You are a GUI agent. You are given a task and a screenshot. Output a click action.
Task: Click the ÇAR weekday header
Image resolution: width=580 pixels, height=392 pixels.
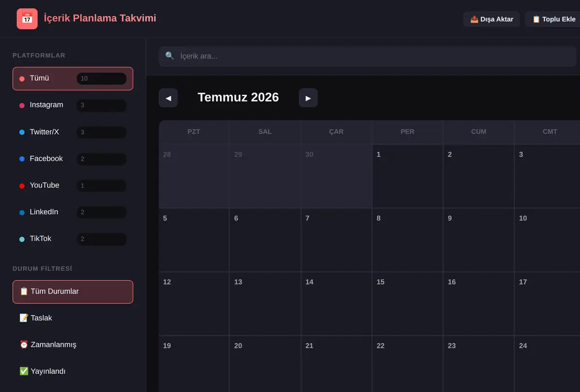pos(336,132)
